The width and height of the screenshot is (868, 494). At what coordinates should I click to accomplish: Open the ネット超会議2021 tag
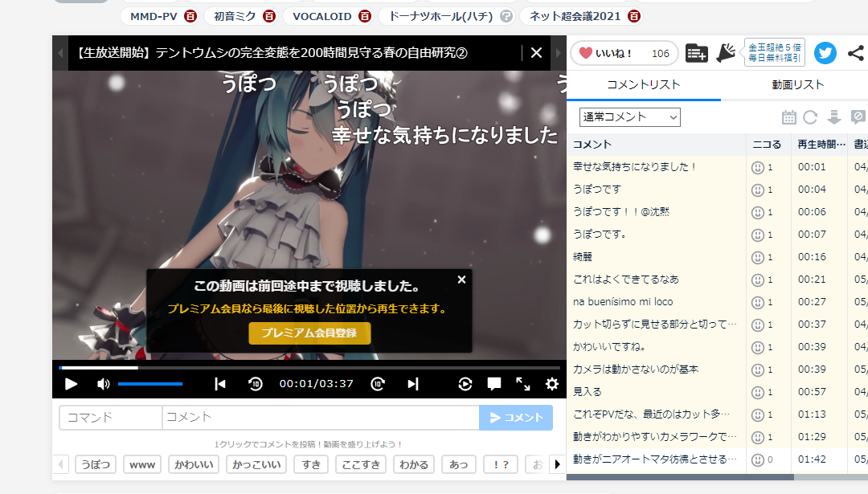[x=575, y=17]
